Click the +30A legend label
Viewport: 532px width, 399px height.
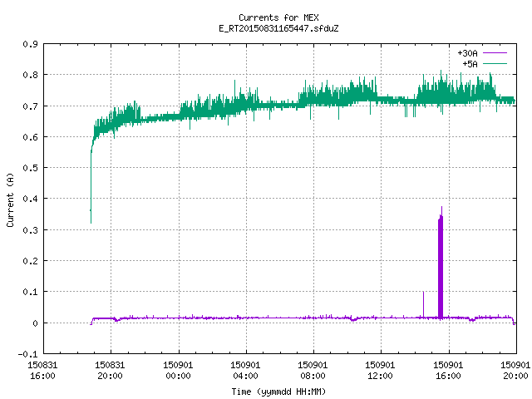[467, 53]
